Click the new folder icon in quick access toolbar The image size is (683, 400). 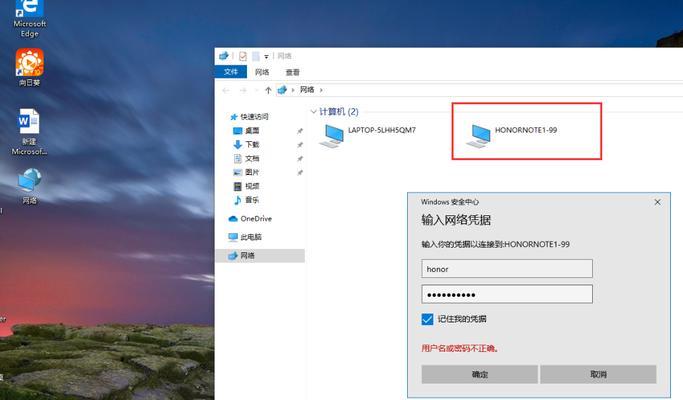coord(256,56)
